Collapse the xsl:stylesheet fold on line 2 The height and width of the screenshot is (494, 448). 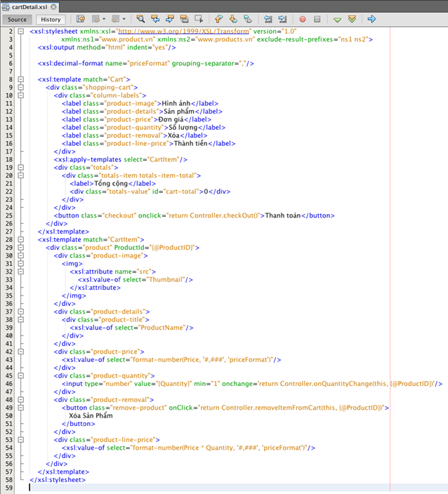(21, 31)
